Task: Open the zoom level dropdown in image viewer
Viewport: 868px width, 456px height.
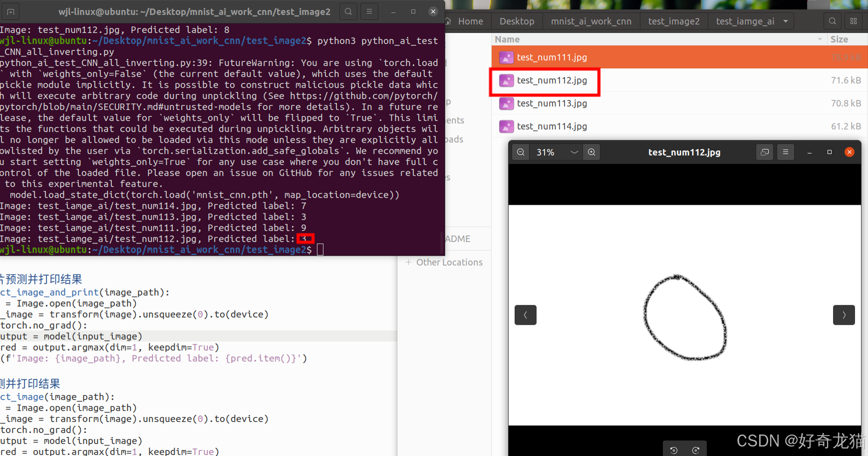Action: [574, 152]
